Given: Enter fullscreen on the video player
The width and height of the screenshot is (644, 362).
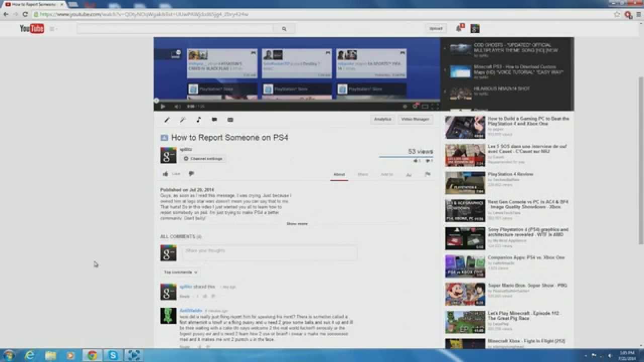Looking at the screenshot, I should [x=434, y=107].
